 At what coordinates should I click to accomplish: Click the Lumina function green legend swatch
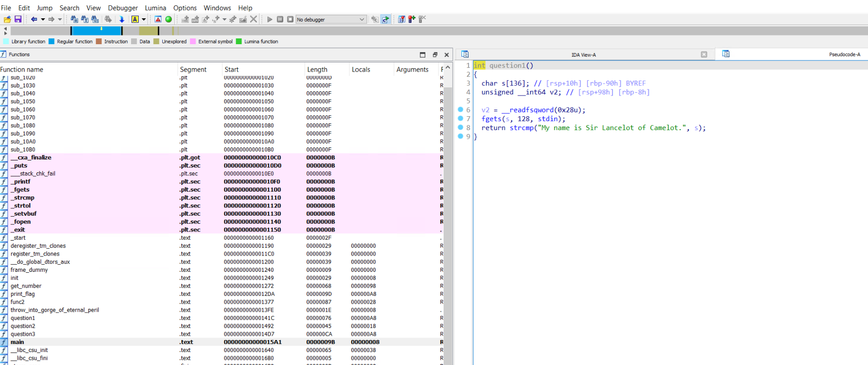[239, 41]
